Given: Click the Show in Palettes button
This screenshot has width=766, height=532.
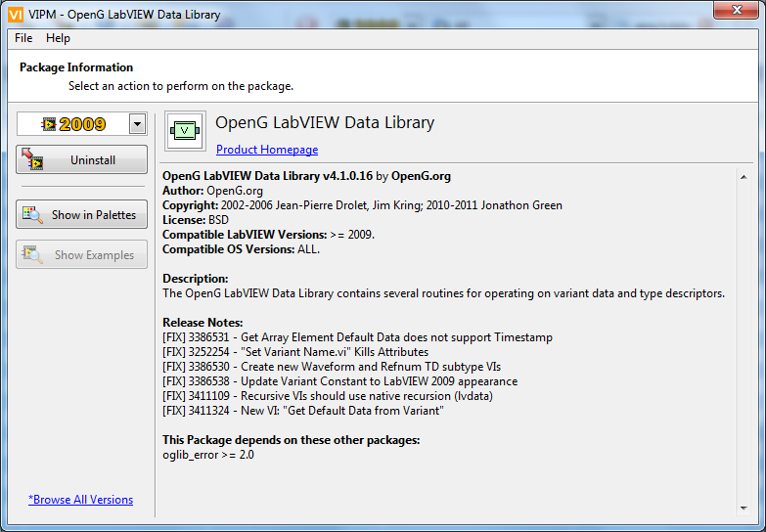Looking at the screenshot, I should 81,214.
